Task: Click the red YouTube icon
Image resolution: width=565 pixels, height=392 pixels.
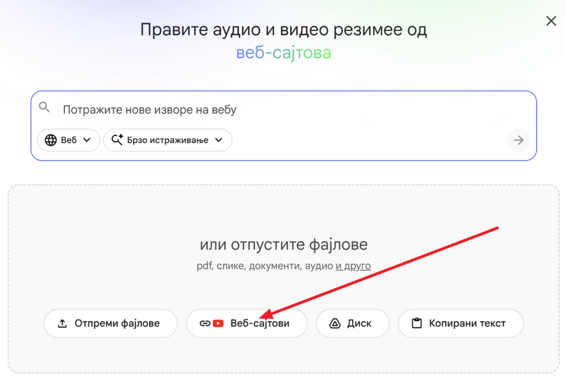Action: (217, 324)
